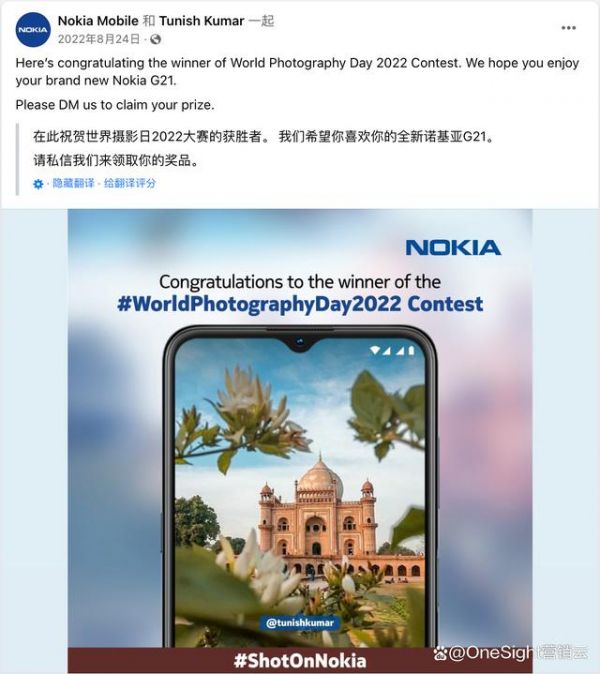Image resolution: width=600 pixels, height=674 pixels.
Task: Click the NOKIA logo in the image
Action: 453,248
